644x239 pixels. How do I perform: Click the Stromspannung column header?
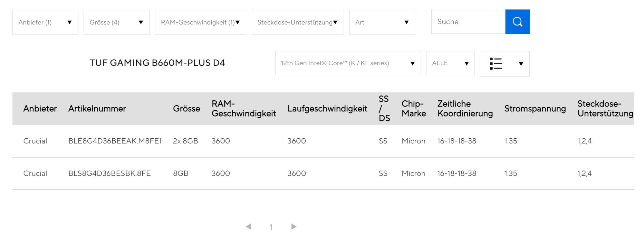535,109
